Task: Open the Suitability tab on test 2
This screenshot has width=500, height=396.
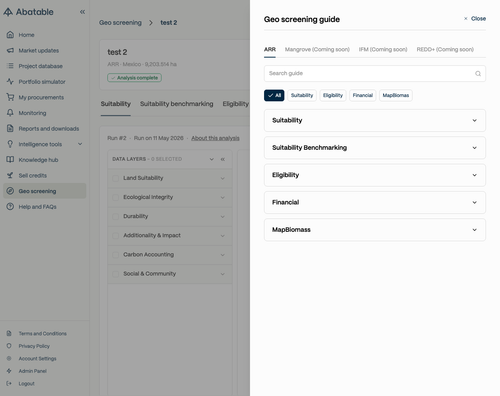Action: pos(116,104)
